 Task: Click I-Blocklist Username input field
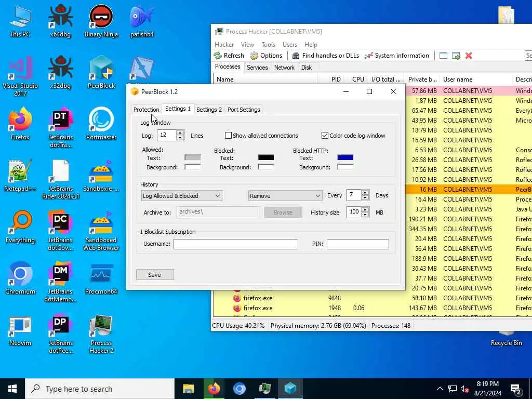click(236, 244)
